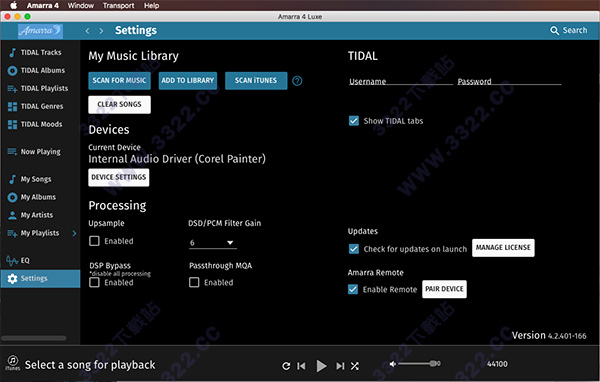Open Device Settings

(119, 177)
